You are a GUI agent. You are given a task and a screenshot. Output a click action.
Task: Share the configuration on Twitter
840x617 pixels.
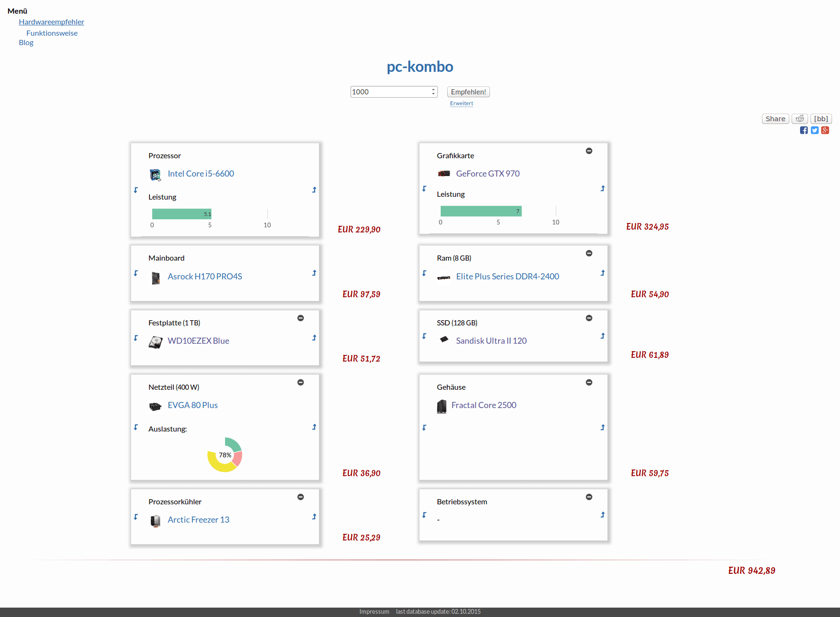pyautogui.click(x=815, y=131)
